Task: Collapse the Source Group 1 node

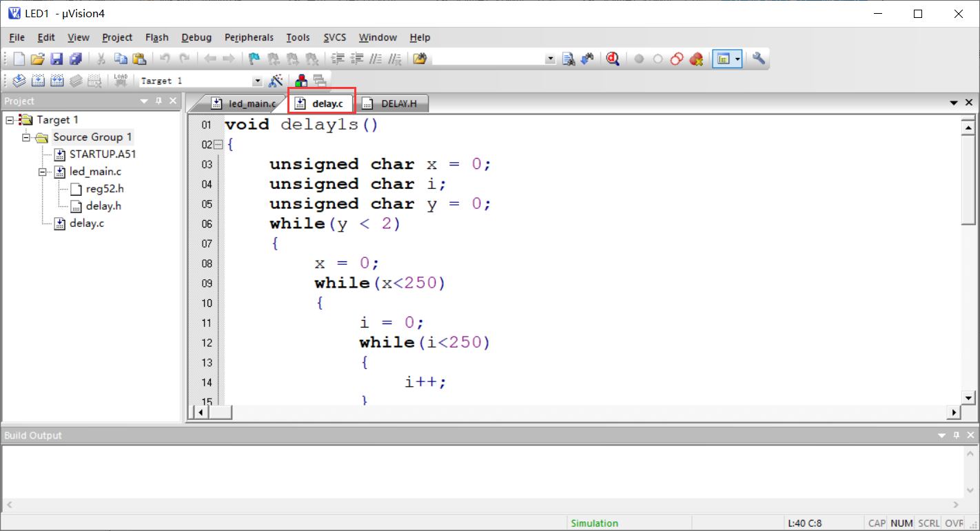Action: tap(26, 137)
